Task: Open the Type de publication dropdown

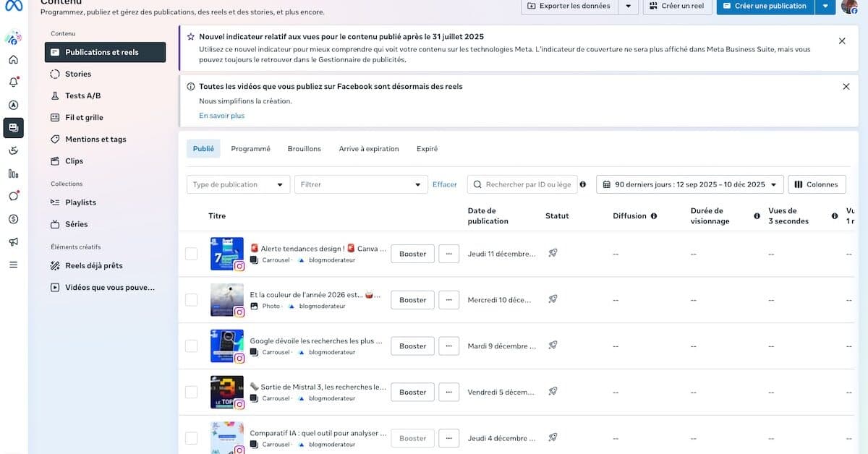Action: point(238,184)
